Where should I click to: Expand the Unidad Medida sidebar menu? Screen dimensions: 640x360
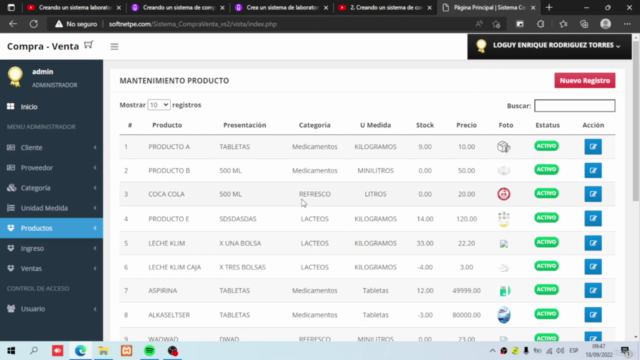pyautogui.click(x=51, y=208)
